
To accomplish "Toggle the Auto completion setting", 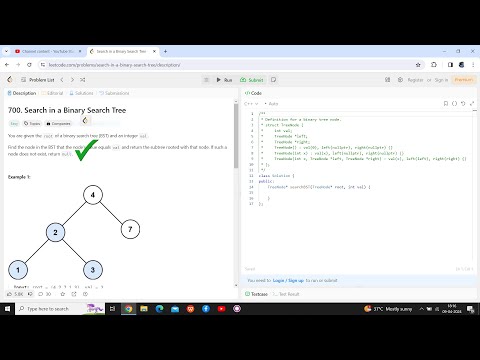I will (271, 104).
